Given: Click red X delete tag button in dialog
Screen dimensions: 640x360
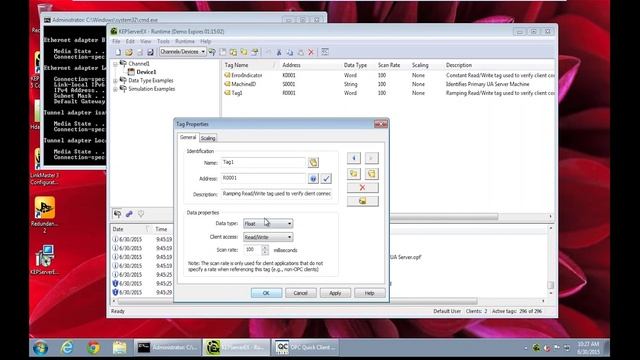Looking at the screenshot, I should [x=362, y=188].
